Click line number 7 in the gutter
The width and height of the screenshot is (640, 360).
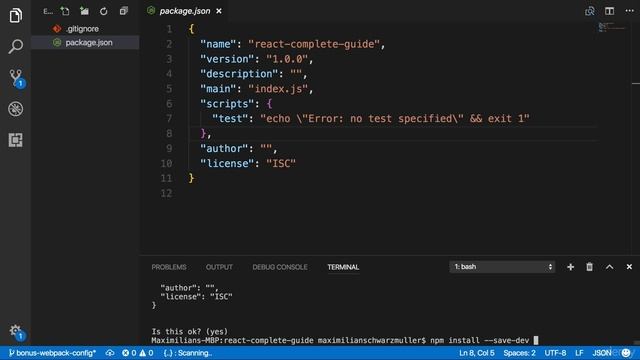(x=169, y=119)
